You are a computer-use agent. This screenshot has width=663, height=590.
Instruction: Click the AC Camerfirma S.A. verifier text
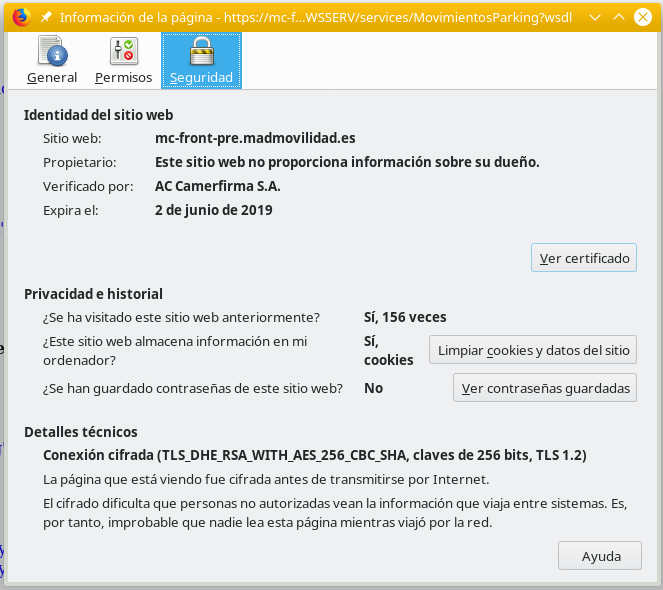pos(217,186)
